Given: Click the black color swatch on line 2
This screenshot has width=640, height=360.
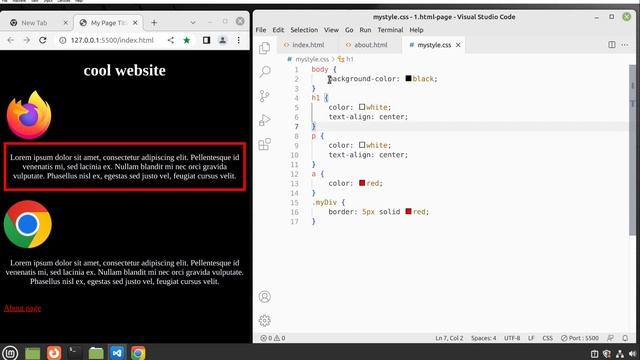Looking at the screenshot, I should click(x=408, y=78).
